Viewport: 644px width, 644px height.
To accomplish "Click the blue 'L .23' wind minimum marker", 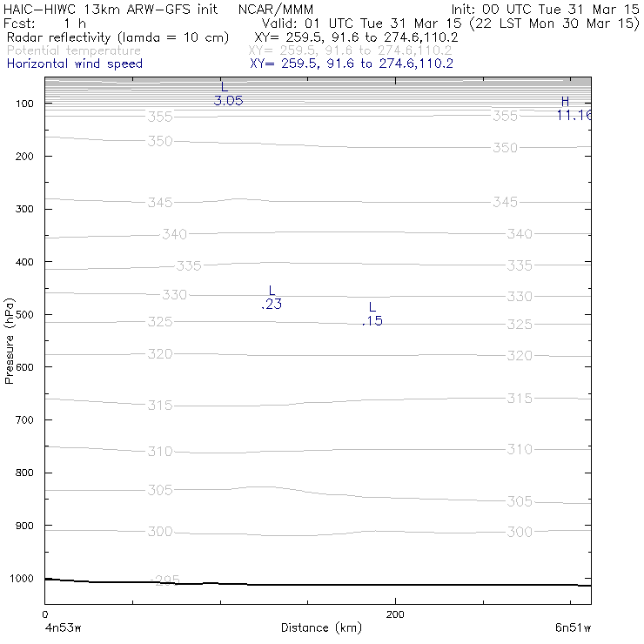I will 272,298.
